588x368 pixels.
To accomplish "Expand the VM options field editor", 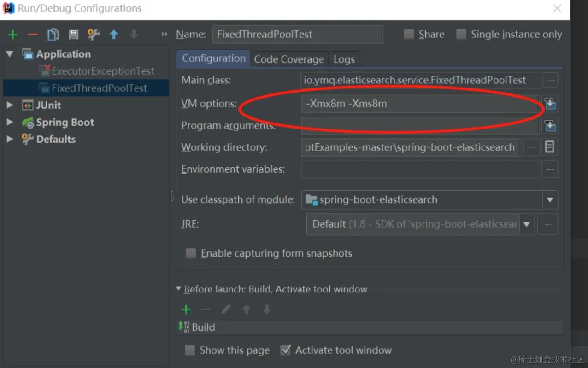I will point(550,104).
